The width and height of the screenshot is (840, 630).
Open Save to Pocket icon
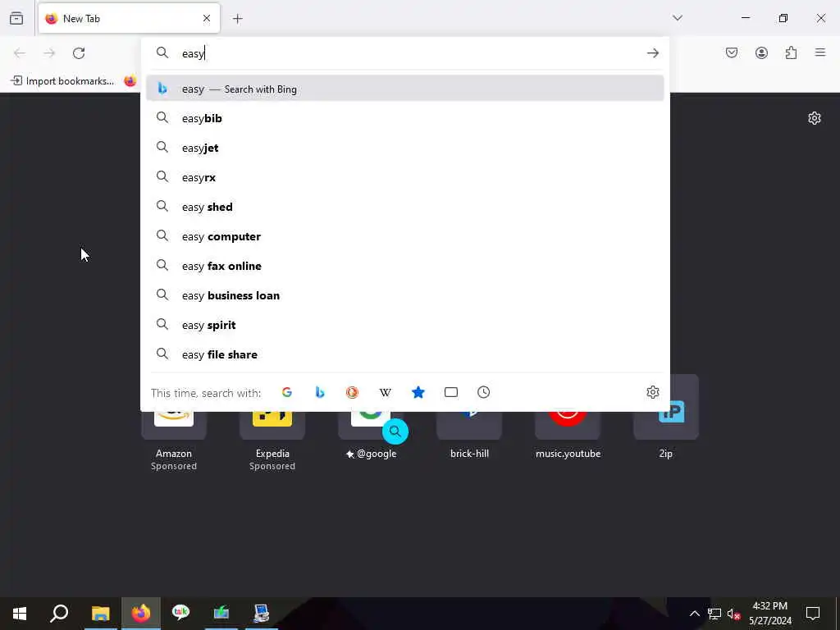[732, 52]
